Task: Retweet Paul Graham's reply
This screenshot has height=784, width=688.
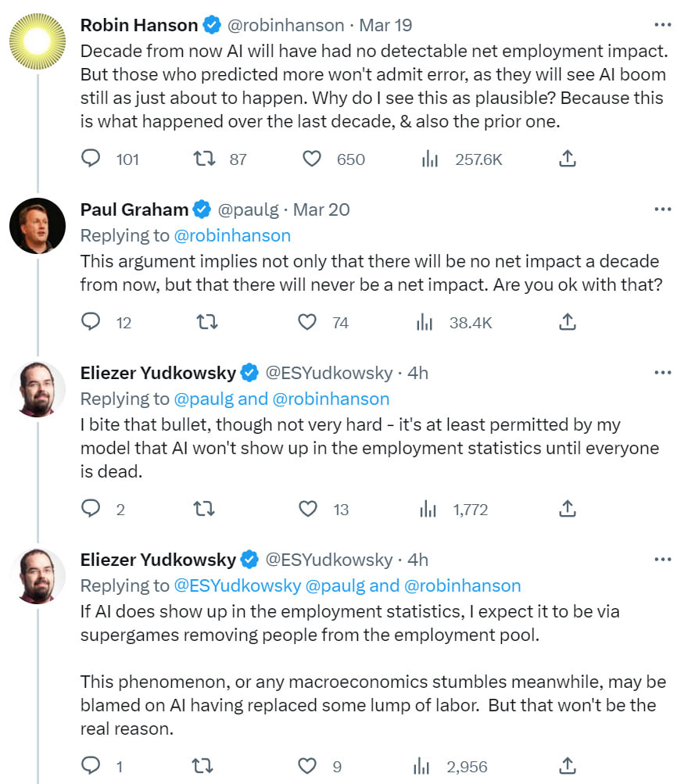Action: click(206, 322)
